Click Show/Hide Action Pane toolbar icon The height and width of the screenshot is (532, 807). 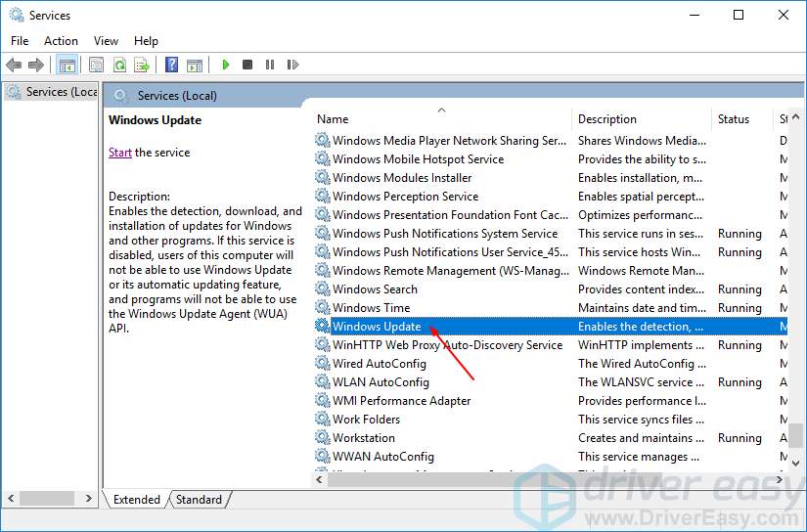195,65
